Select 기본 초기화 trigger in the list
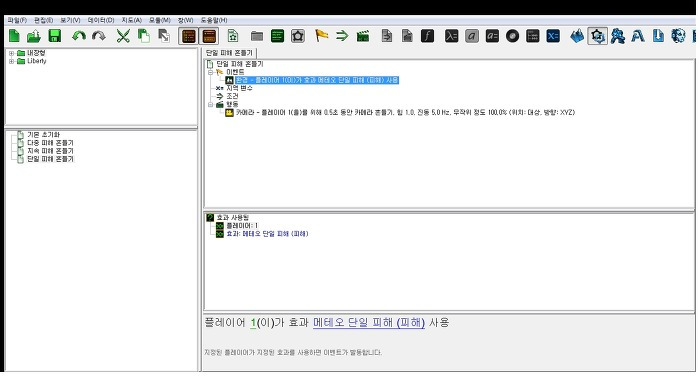 tap(43, 134)
